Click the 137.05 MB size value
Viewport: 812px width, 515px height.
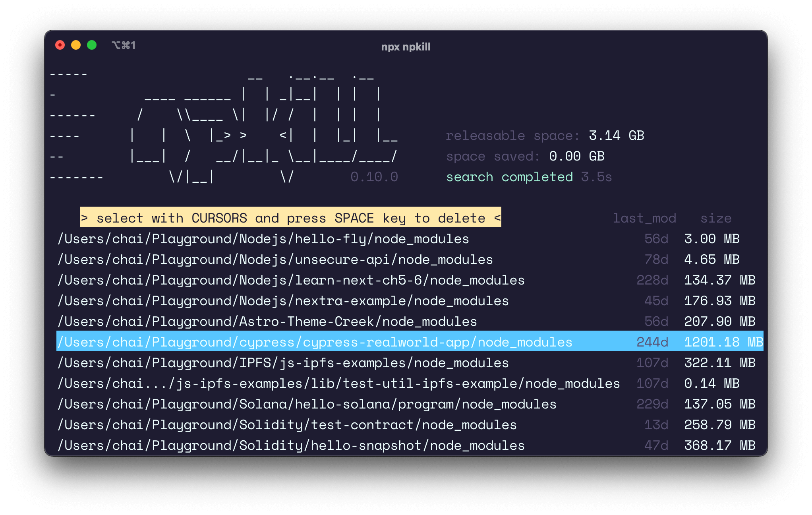point(719,404)
